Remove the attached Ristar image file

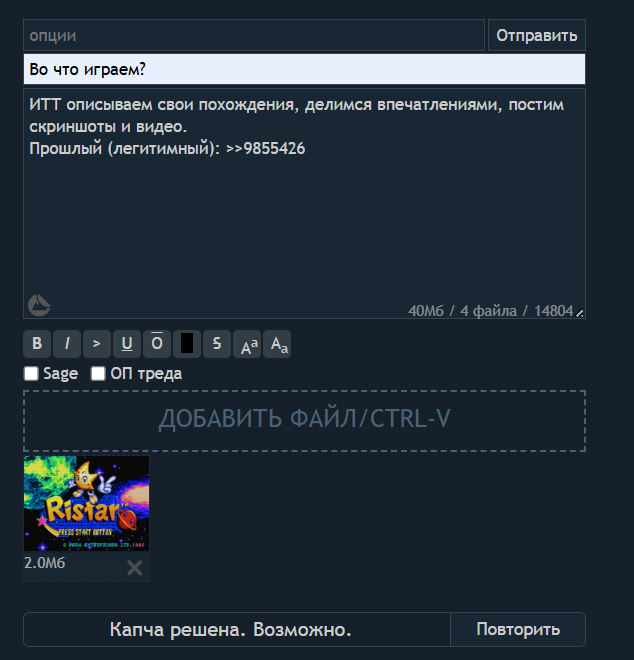[135, 568]
